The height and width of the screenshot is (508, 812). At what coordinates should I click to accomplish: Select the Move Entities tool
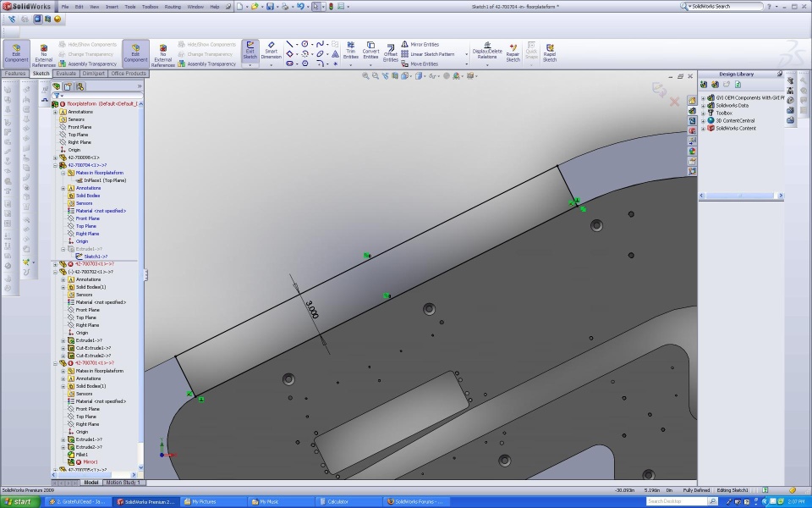coord(420,63)
